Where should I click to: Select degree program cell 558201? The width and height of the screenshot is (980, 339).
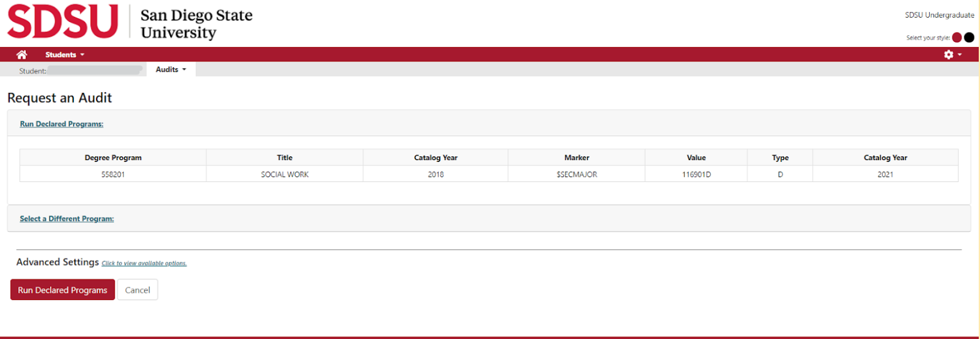(x=113, y=175)
